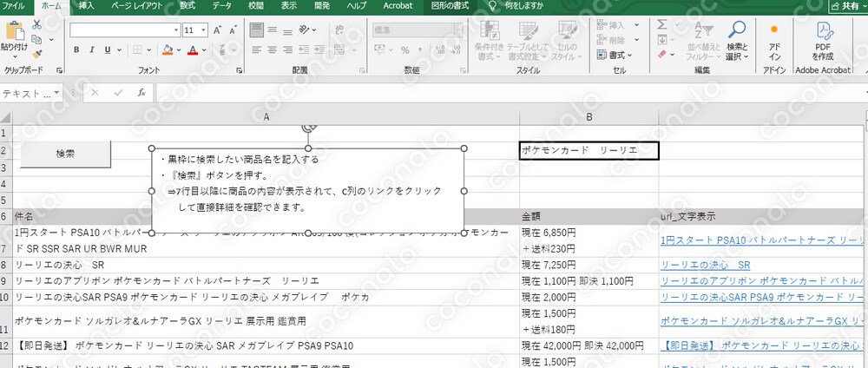Click the orientation angled-text icon

coord(305,30)
